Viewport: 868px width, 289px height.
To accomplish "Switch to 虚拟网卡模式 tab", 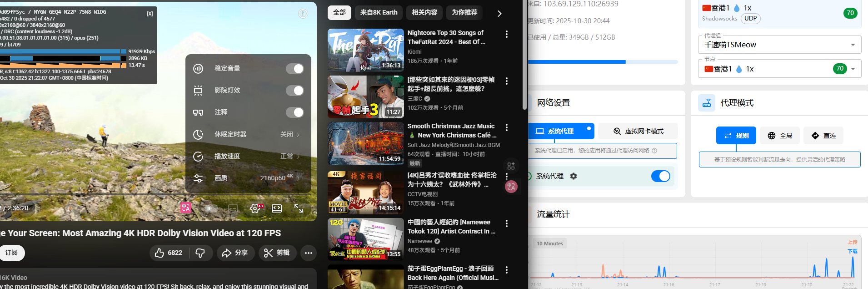I will pyautogui.click(x=638, y=131).
